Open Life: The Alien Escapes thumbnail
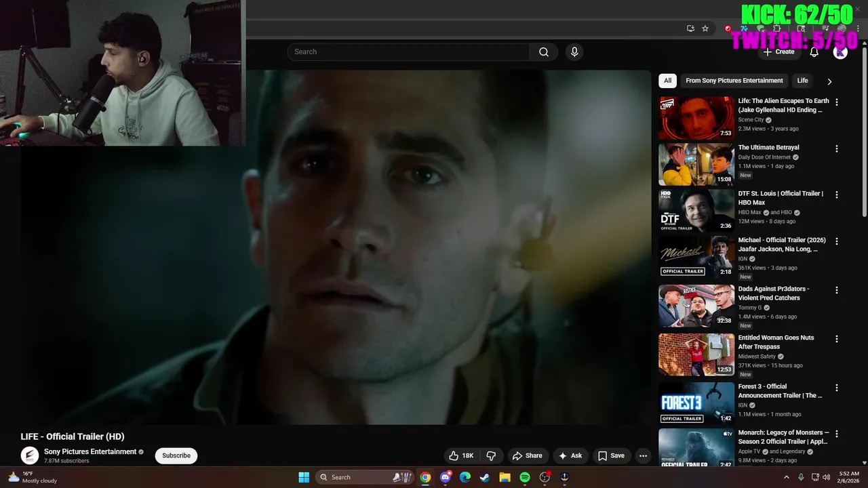 click(696, 118)
